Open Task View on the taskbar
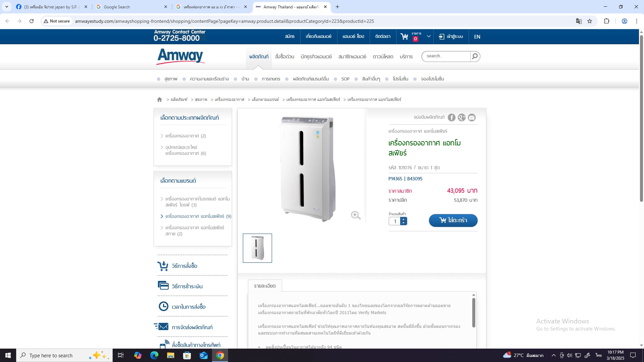Viewport: 644px width, 362px height. [x=121, y=355]
